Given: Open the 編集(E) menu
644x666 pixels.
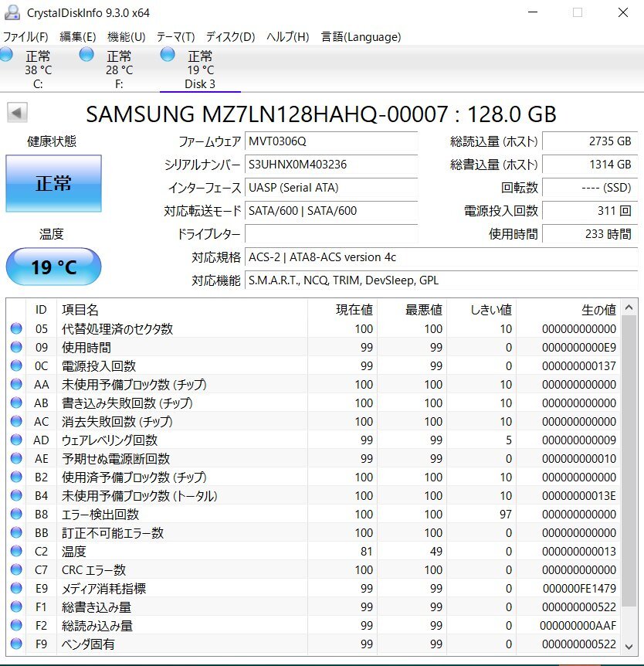Looking at the screenshot, I should pyautogui.click(x=78, y=37).
